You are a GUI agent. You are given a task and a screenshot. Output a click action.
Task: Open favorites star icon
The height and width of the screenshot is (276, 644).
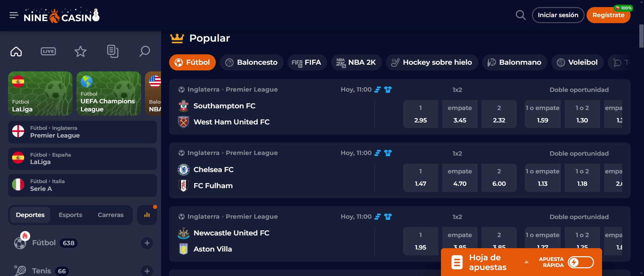click(x=80, y=51)
